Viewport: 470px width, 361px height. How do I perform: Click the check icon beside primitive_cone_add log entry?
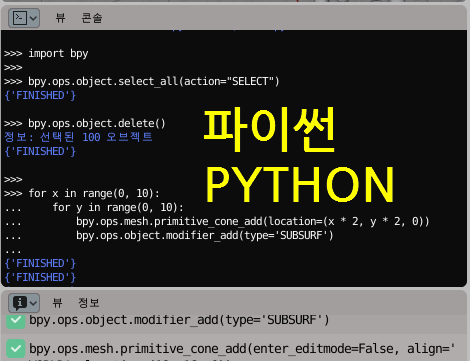[16, 349]
